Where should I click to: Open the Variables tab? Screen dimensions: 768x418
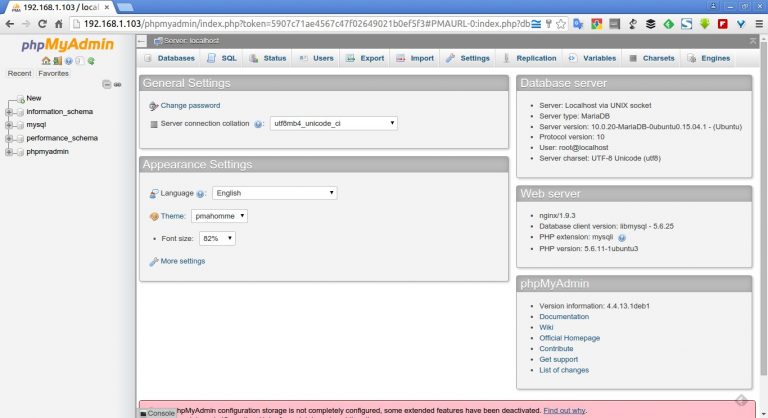point(593,58)
